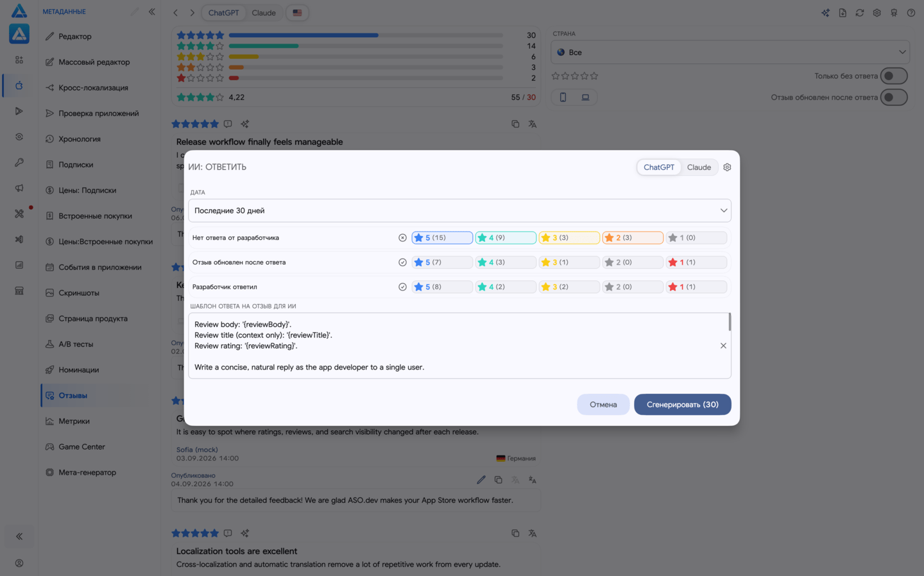Open the 'Последние 30 дней' date dropdown
This screenshot has width=924, height=576.
coord(459,210)
